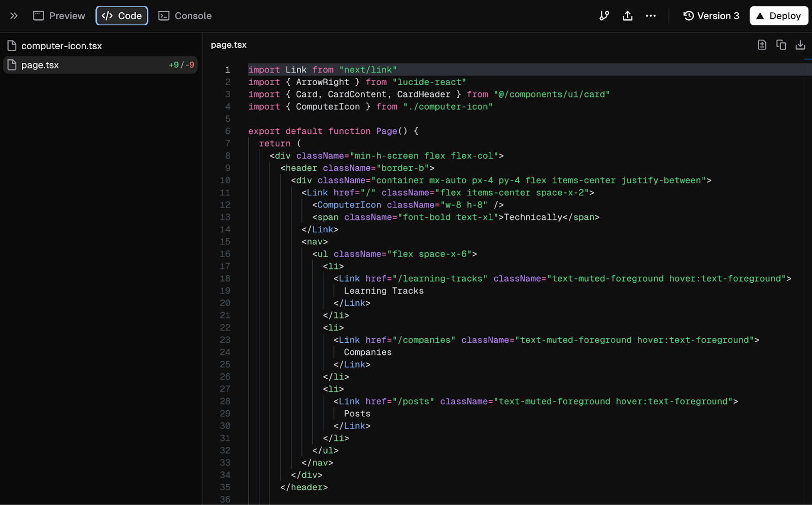812x505 pixels.
Task: Switch to the Preview tab
Action: (59, 16)
